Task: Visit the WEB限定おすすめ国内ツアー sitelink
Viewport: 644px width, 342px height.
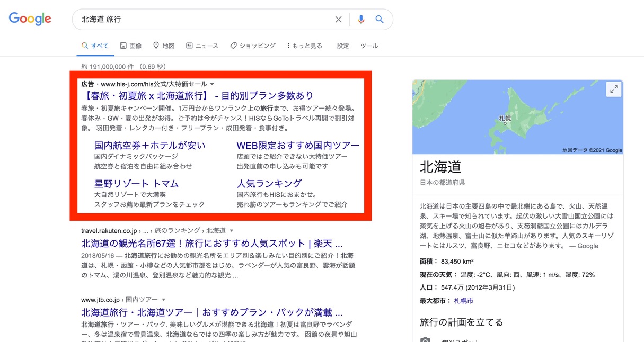Action: (298, 146)
